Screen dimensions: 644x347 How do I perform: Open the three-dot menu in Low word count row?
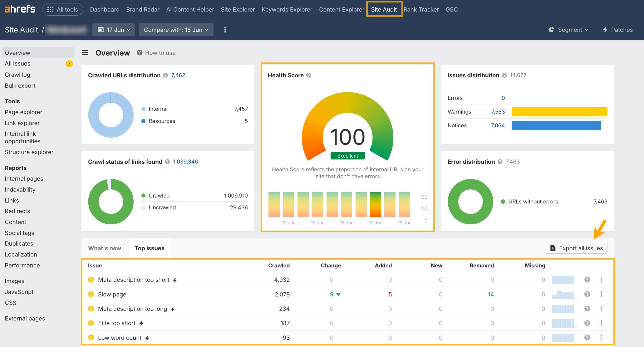(601, 338)
